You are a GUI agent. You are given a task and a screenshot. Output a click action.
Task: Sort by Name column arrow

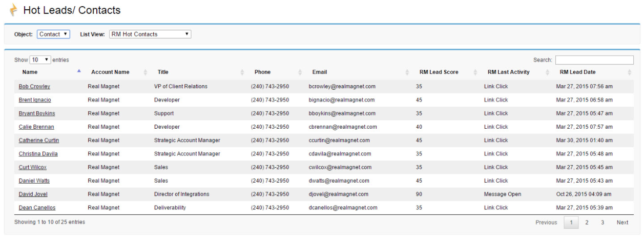79,71
